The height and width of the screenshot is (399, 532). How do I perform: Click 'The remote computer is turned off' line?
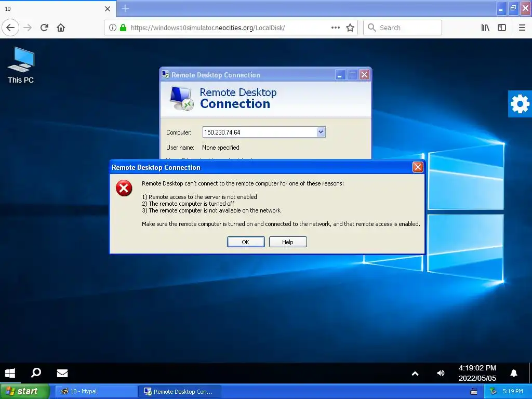click(x=188, y=204)
